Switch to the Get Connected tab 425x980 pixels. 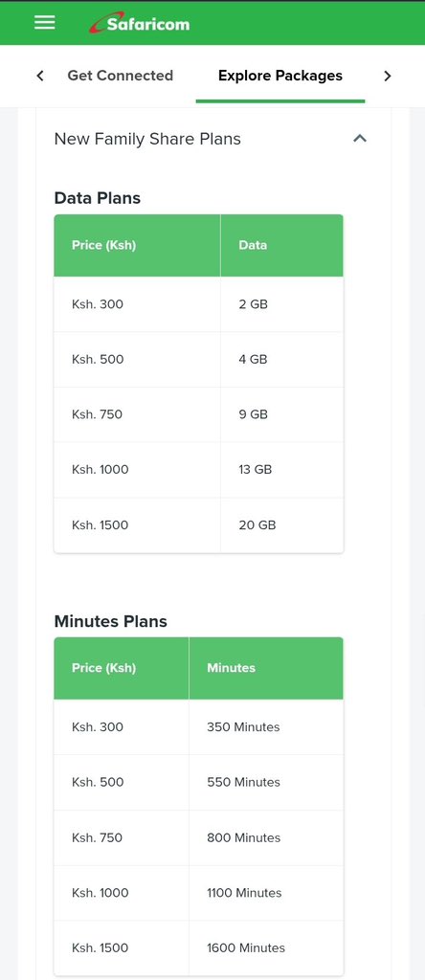tap(120, 76)
